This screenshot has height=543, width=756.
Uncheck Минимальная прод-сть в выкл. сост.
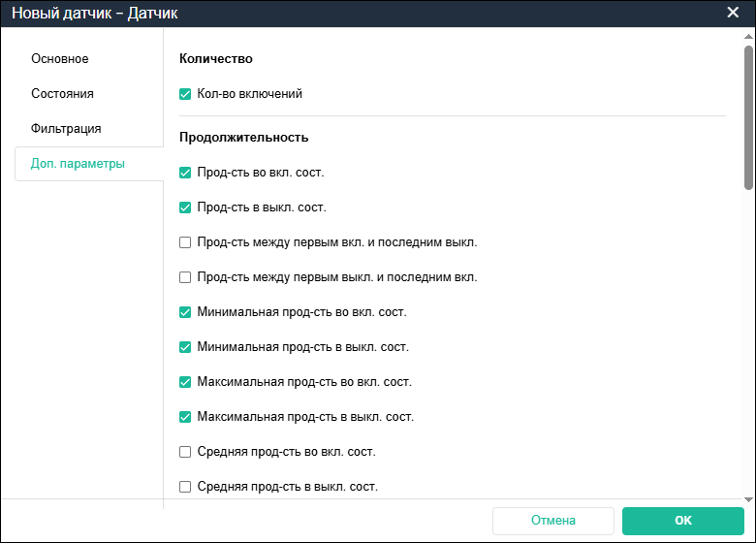(x=185, y=347)
